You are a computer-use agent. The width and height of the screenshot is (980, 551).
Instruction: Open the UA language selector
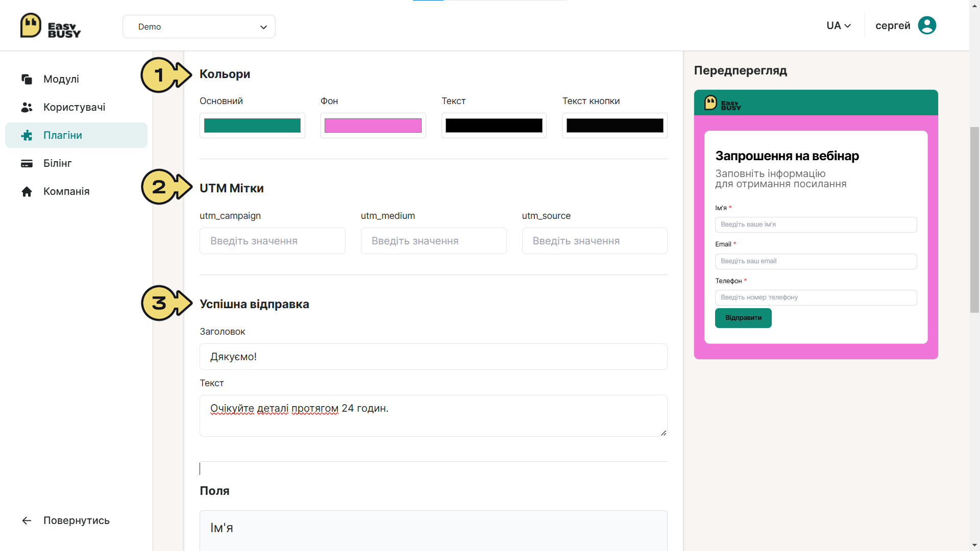click(x=839, y=26)
